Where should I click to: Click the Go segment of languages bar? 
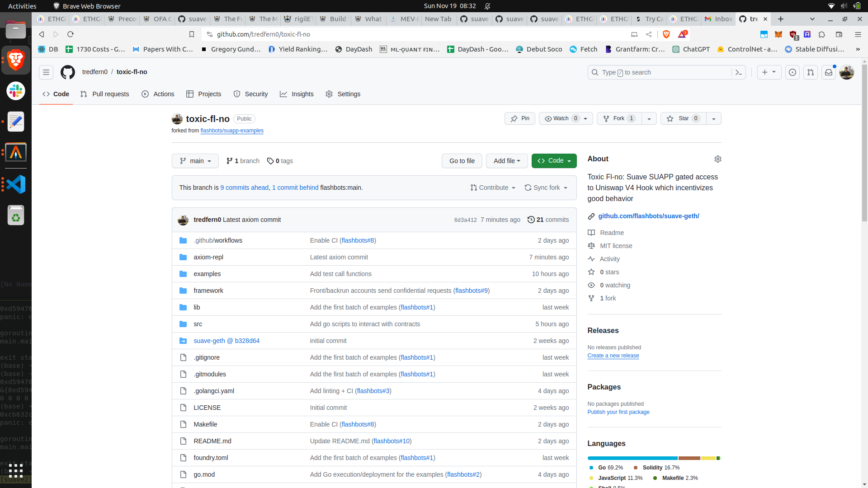(632, 458)
